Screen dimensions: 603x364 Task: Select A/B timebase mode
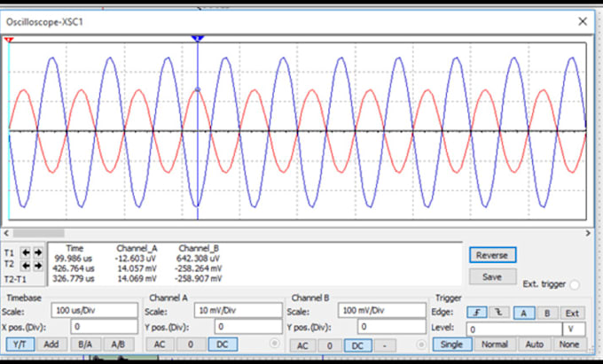pyautogui.click(x=119, y=345)
